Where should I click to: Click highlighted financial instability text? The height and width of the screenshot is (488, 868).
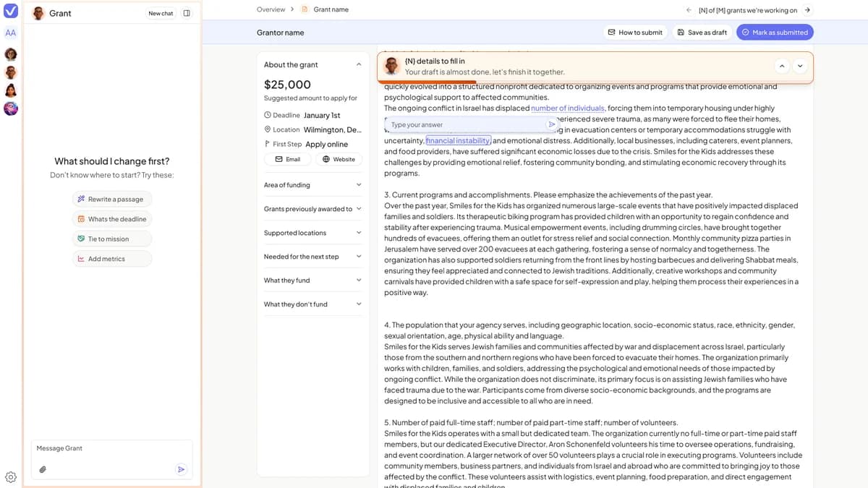pyautogui.click(x=459, y=141)
